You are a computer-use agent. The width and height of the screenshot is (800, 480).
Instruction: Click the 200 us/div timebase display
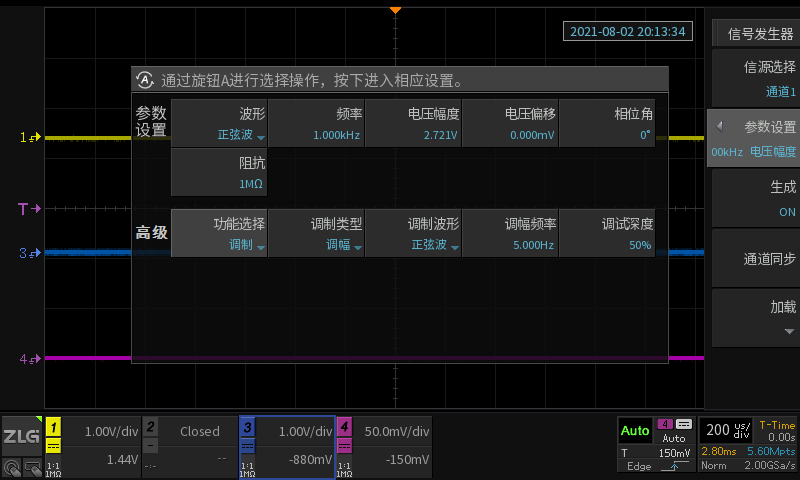pos(726,431)
